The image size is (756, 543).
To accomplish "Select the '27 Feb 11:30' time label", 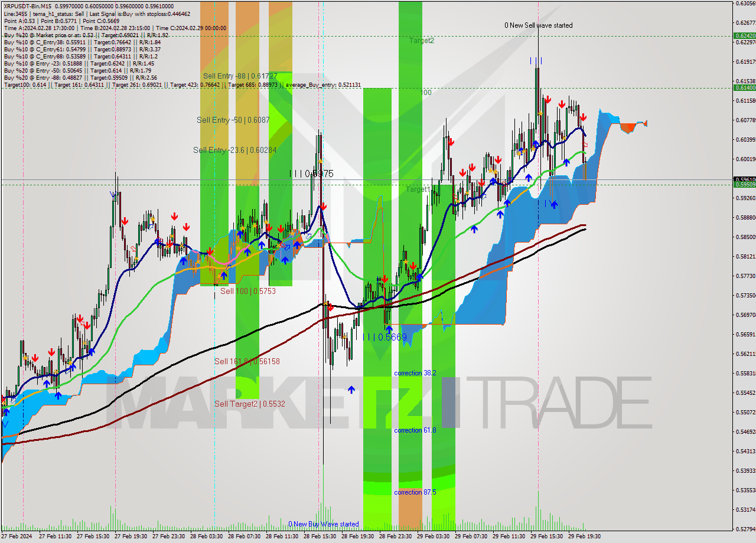I will 55,537.
